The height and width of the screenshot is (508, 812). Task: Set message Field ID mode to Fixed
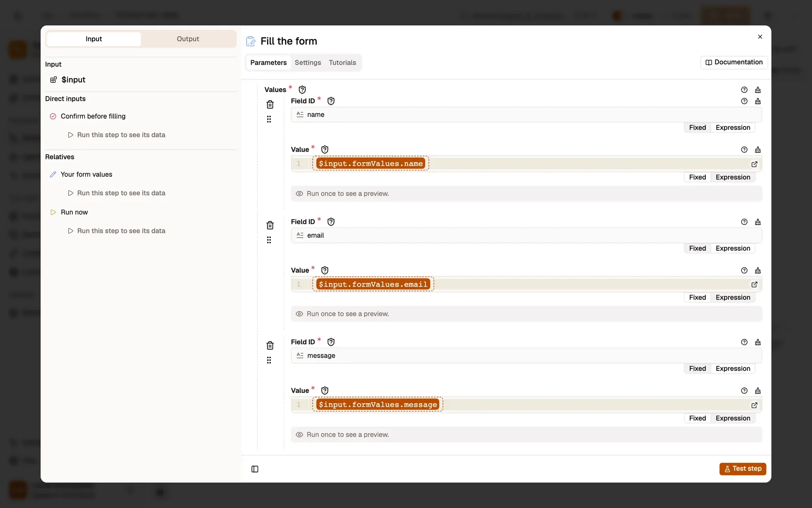(698, 369)
